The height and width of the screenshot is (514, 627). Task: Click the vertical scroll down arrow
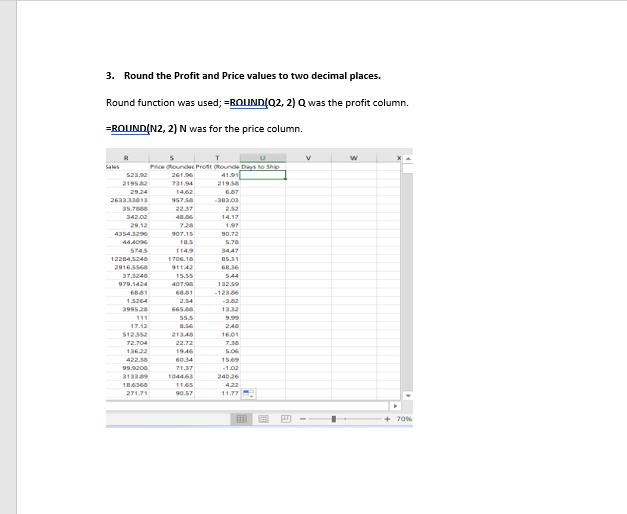[407, 395]
